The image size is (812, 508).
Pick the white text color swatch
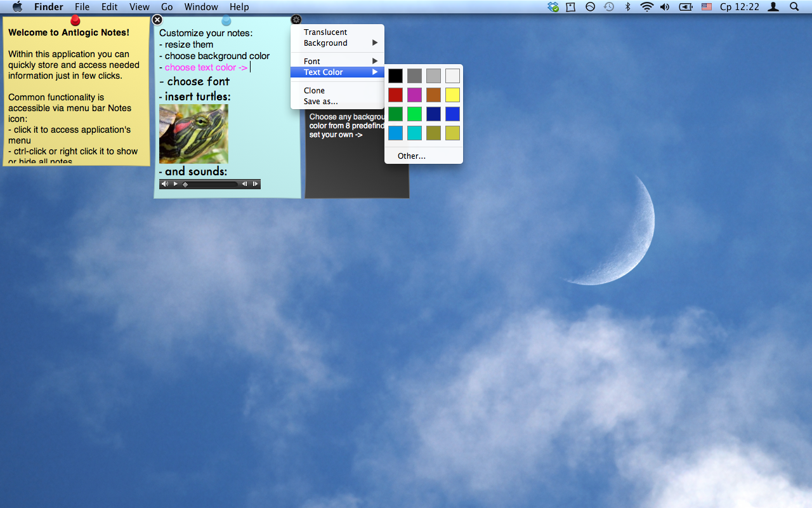pos(452,76)
